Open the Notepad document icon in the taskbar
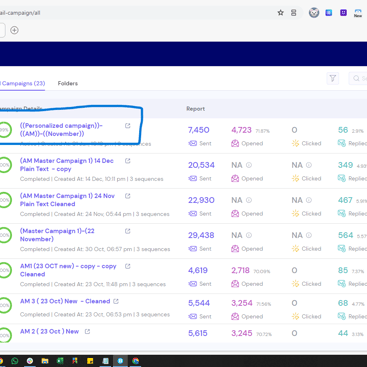 pyautogui.click(x=105, y=361)
